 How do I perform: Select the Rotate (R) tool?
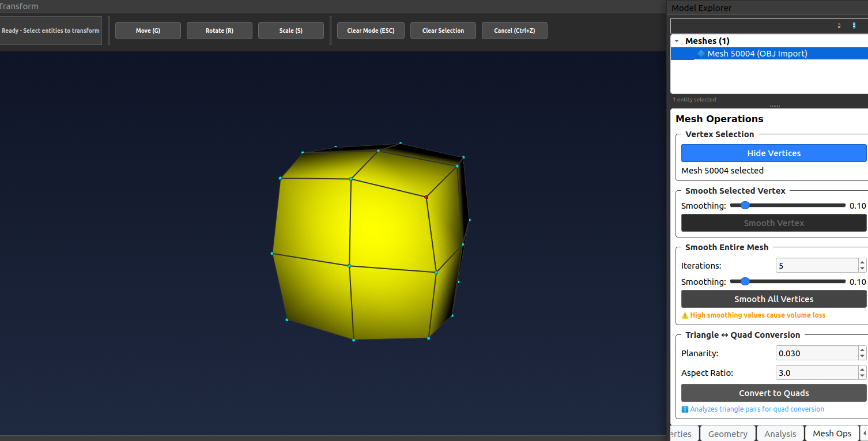coord(219,30)
